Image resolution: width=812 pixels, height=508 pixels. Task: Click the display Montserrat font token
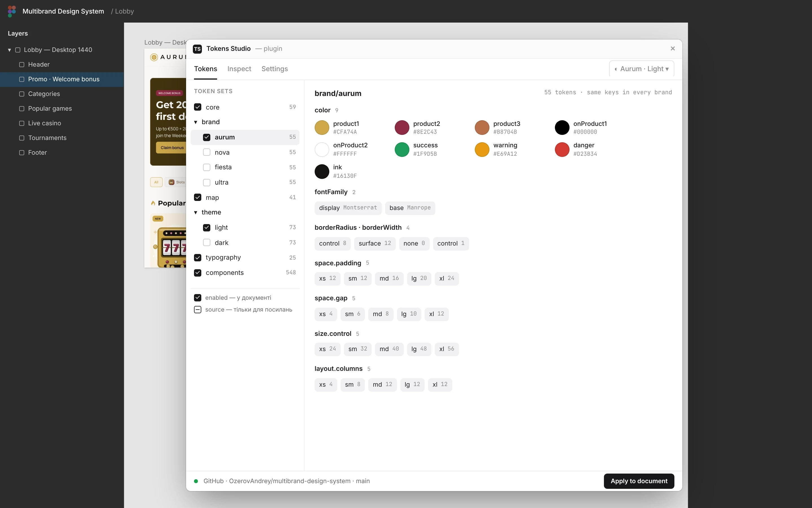click(348, 208)
